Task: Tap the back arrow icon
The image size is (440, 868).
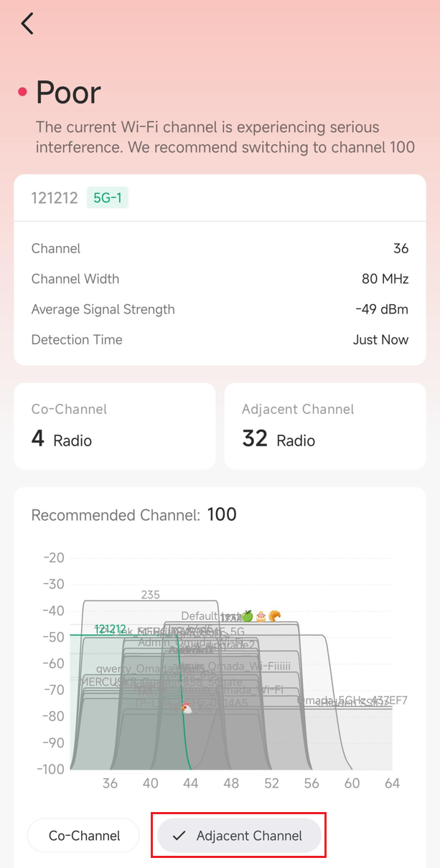Action: tap(27, 24)
